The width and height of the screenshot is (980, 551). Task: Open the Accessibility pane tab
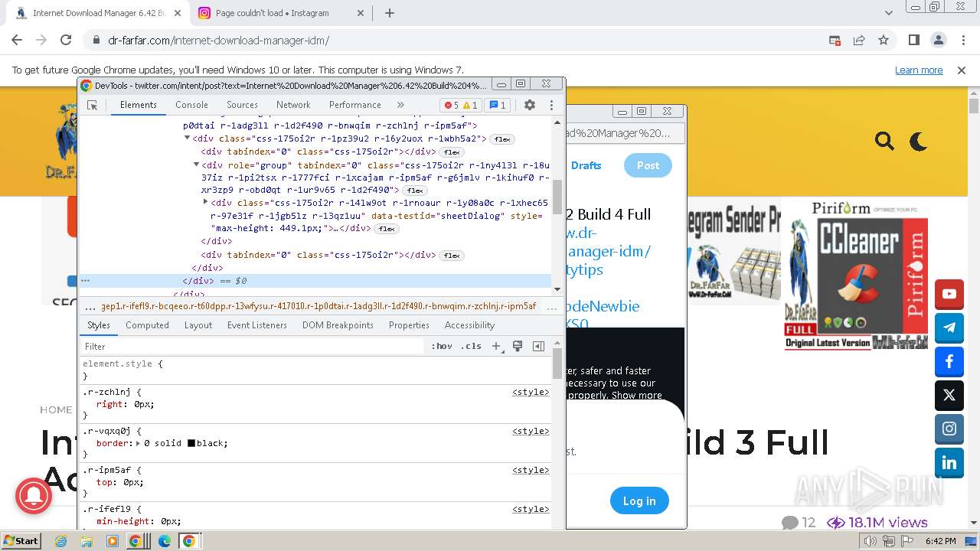click(x=469, y=325)
